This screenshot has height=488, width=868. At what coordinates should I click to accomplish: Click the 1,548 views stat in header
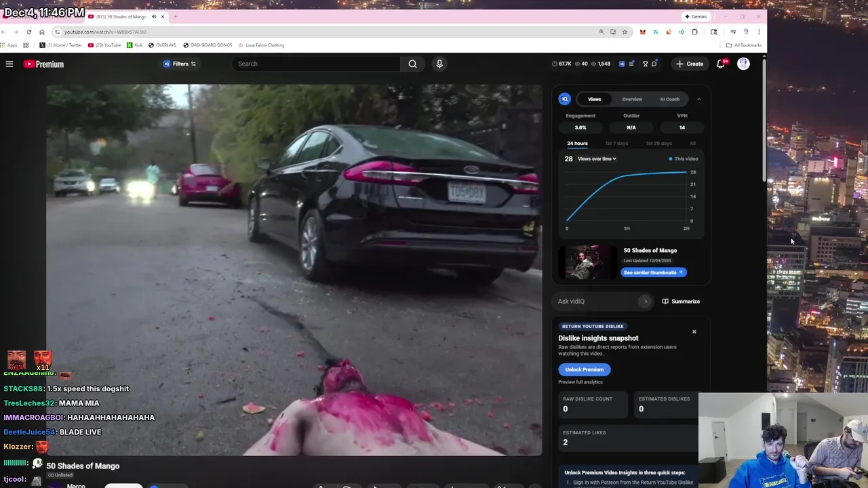click(600, 64)
